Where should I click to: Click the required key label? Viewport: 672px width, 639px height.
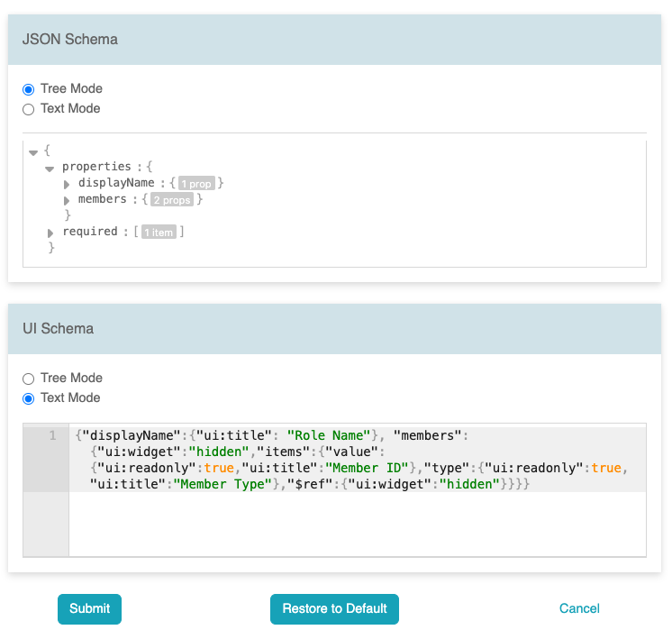pos(90,231)
